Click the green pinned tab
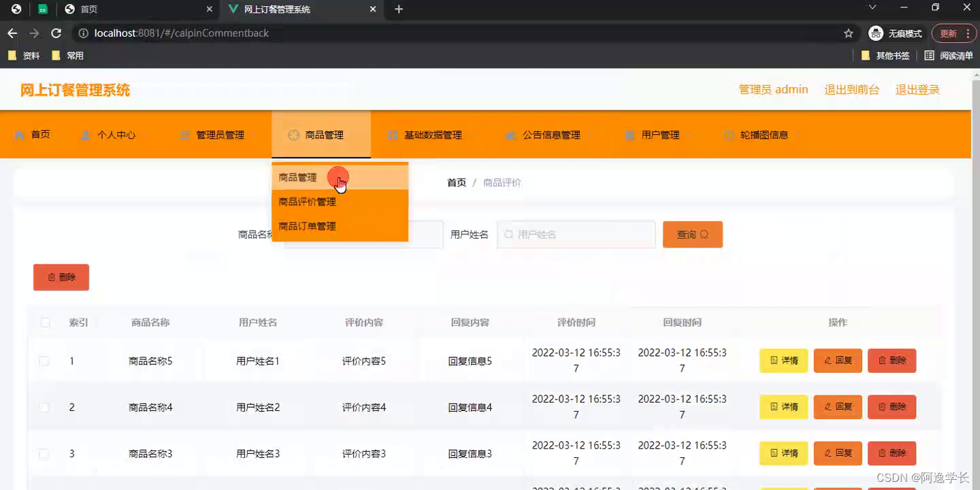The height and width of the screenshot is (490, 980). (43, 10)
